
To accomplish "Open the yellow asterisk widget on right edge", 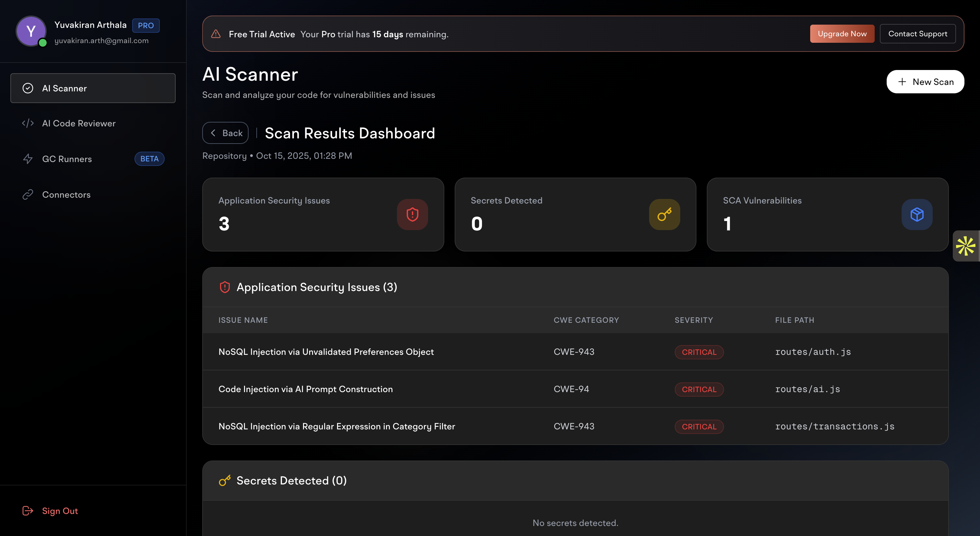I will point(967,245).
